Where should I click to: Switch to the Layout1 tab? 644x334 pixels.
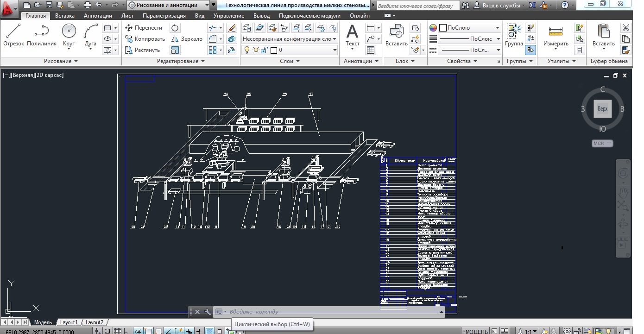(x=69, y=322)
